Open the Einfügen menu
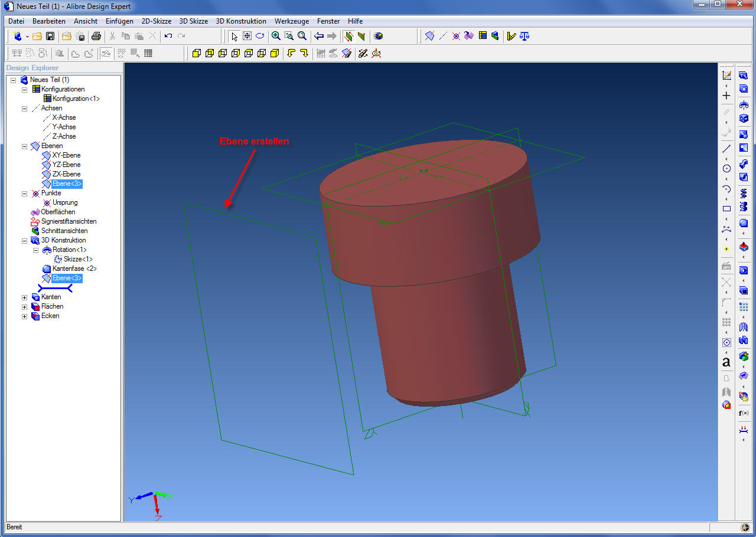This screenshot has width=756, height=537. [119, 21]
